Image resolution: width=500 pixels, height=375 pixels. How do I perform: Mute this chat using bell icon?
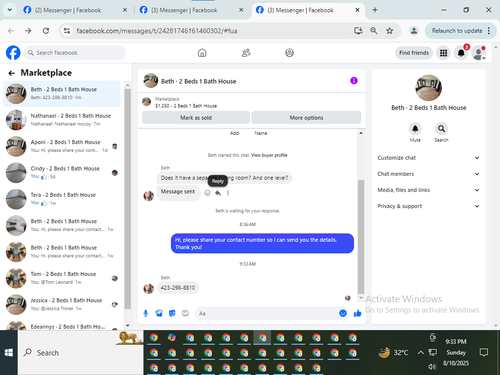point(415,128)
